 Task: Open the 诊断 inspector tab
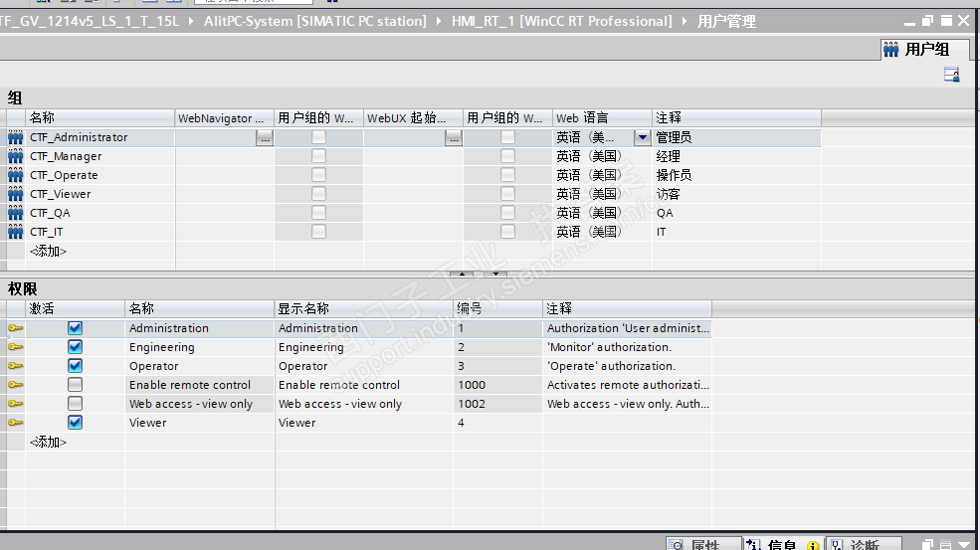864,544
